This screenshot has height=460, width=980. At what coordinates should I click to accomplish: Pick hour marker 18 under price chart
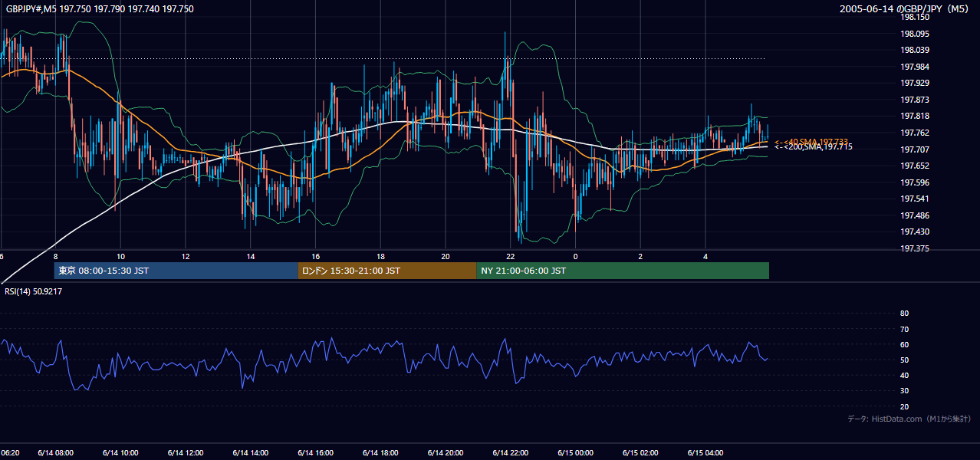(x=380, y=256)
